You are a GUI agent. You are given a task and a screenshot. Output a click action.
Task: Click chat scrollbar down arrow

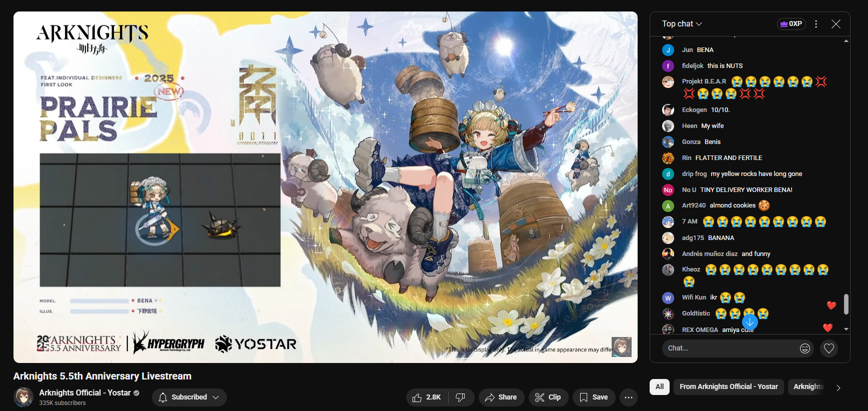[x=846, y=329]
